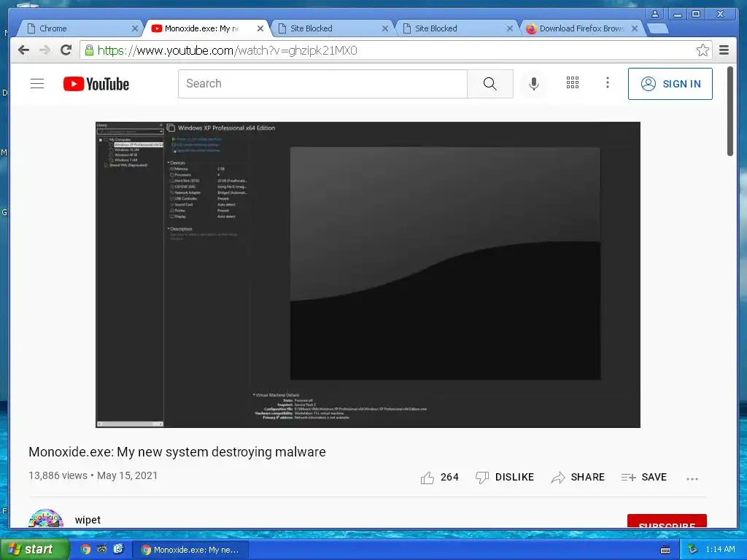The image size is (747, 560).
Task: Open the YouTube apps grid icon
Action: click(573, 83)
